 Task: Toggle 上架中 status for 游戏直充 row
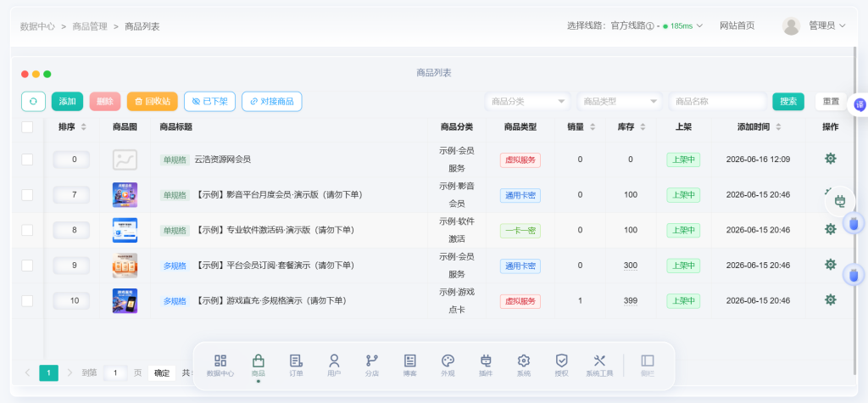point(683,301)
